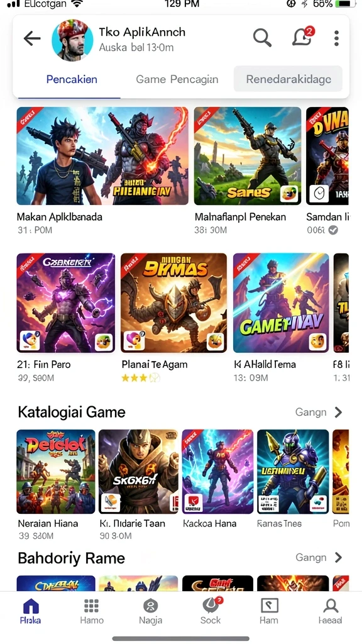The image size is (362, 644).
Task: Click the Renedarakidage button
Action: pyautogui.click(x=288, y=79)
